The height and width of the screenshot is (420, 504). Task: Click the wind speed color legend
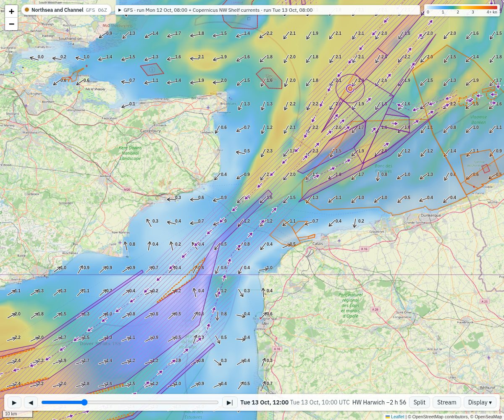pos(462,10)
